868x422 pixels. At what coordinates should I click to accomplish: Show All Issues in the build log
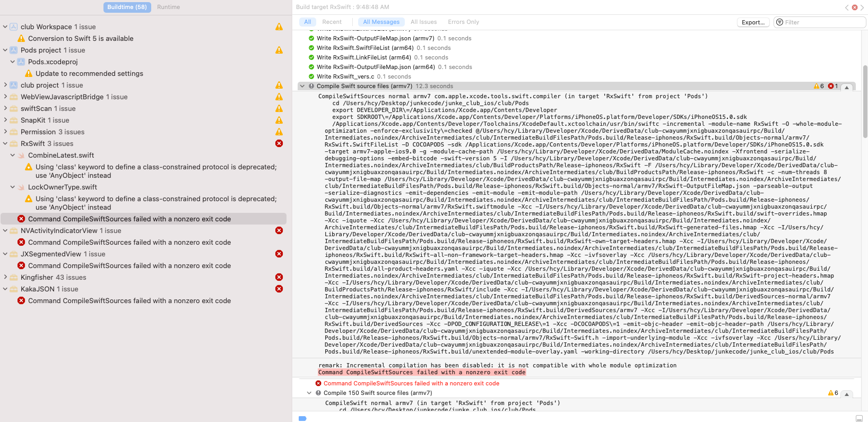click(423, 22)
